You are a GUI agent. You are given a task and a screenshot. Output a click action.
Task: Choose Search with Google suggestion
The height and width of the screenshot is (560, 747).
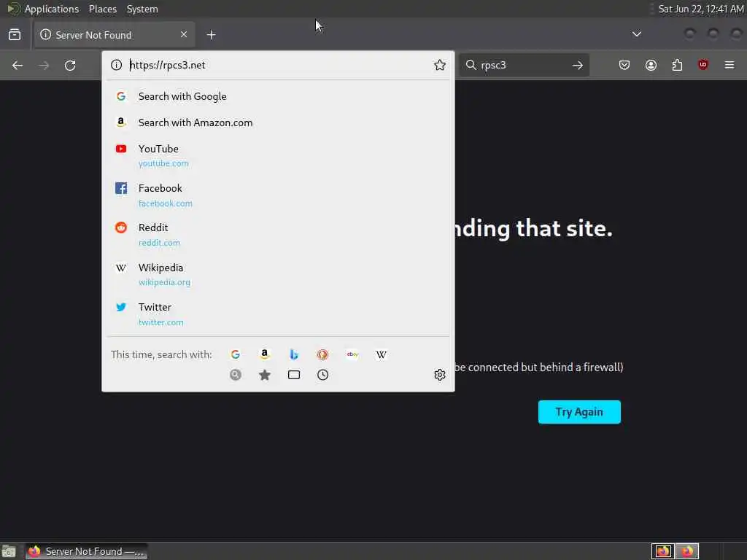click(x=278, y=96)
